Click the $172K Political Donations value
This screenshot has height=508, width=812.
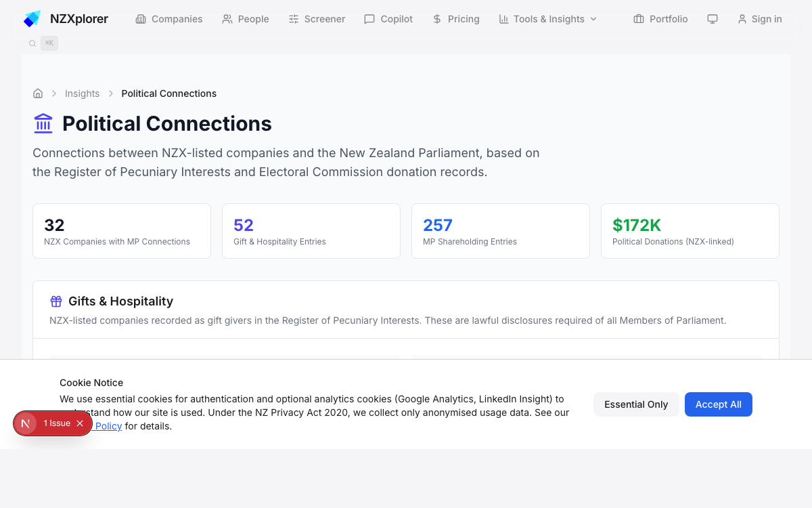click(x=637, y=225)
